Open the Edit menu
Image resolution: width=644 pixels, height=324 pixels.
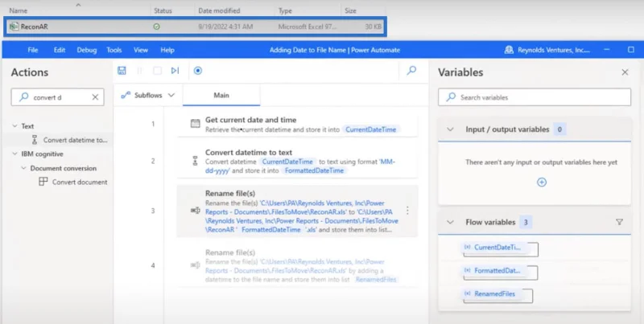point(60,50)
